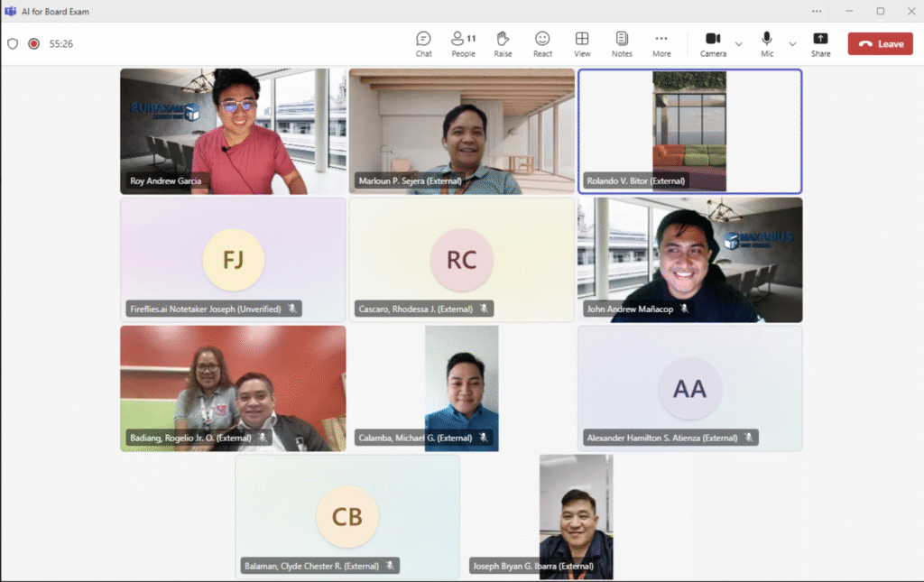The width and height of the screenshot is (924, 582).
Task: Expand the camera options dropdown arrow
Action: pyautogui.click(x=739, y=43)
